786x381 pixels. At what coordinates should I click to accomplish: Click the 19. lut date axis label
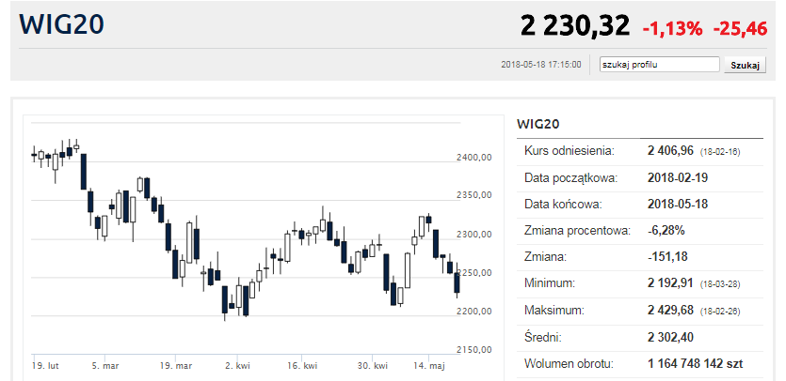tap(46, 366)
